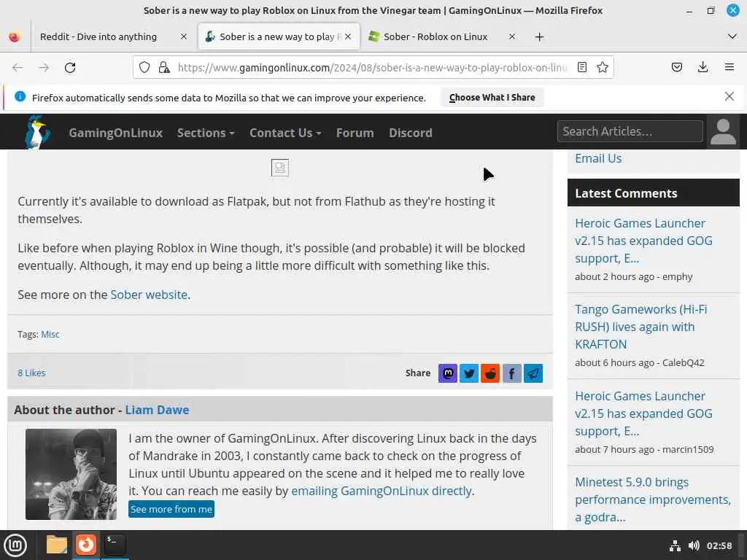Close the Reddit tab

pos(183,36)
